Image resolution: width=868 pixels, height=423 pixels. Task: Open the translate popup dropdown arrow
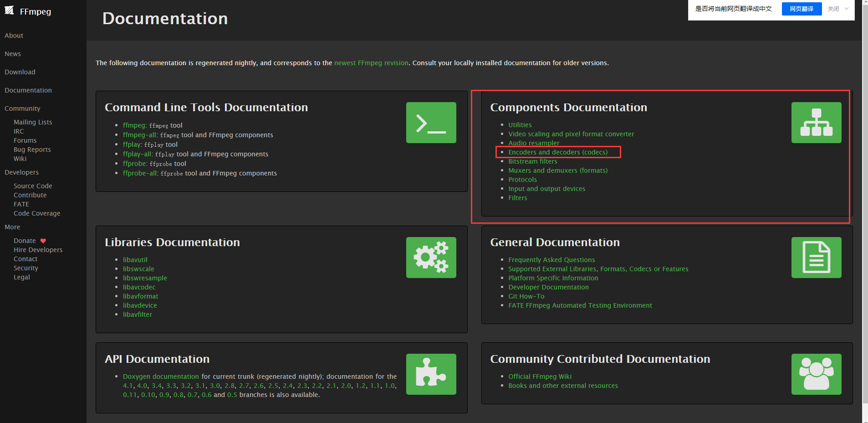click(x=847, y=9)
